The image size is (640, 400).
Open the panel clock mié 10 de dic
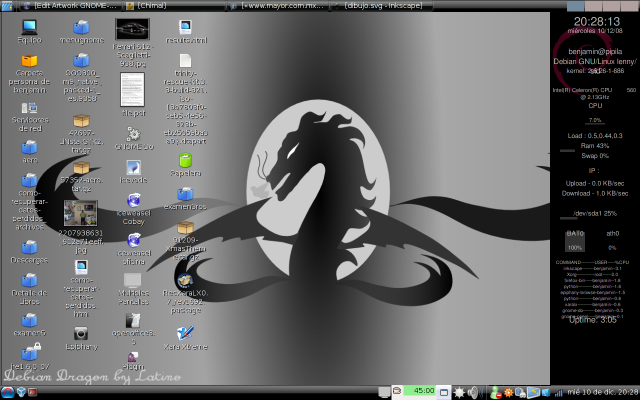[603, 392]
